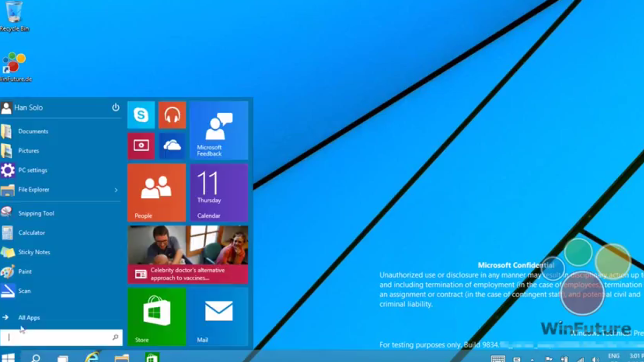This screenshot has height=362, width=644.
Task: Click the ENG language indicator
Action: [613, 357]
